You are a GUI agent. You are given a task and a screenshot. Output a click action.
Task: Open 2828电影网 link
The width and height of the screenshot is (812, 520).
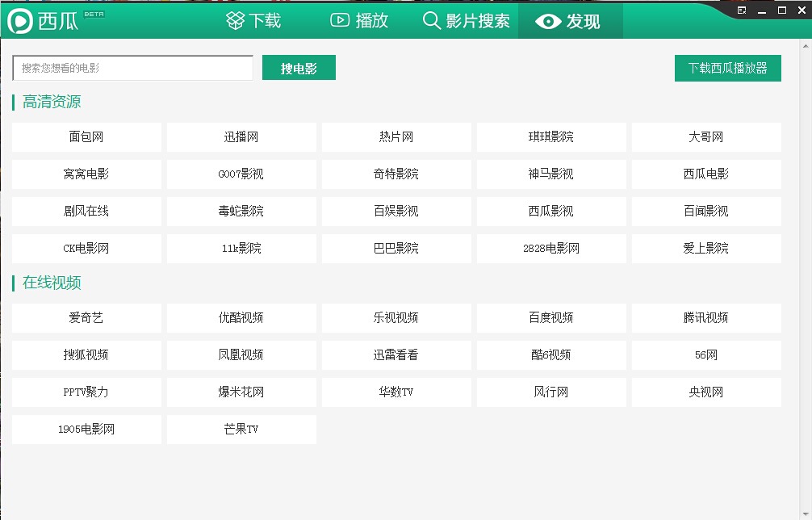[x=551, y=249]
